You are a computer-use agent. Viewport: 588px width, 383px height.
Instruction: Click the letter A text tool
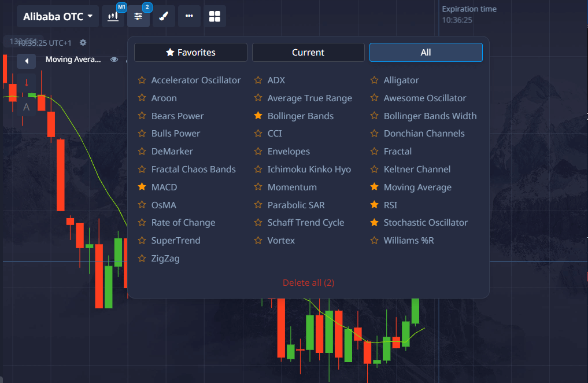click(x=26, y=107)
